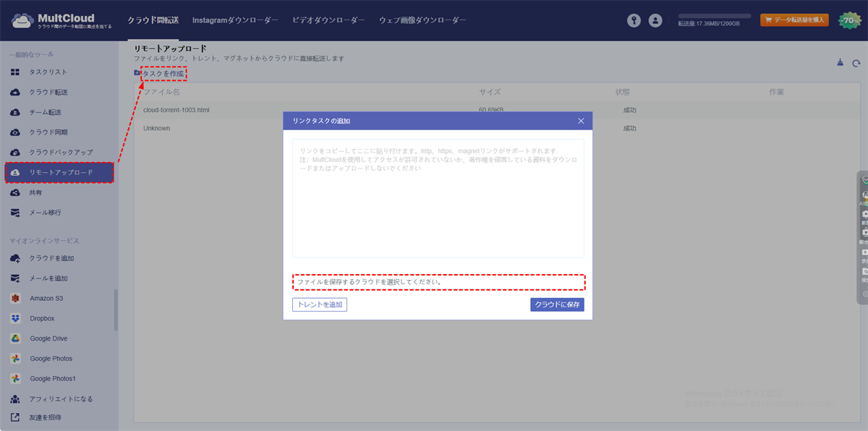
Task: Click the メール移行 mail icon
Action: (14, 213)
